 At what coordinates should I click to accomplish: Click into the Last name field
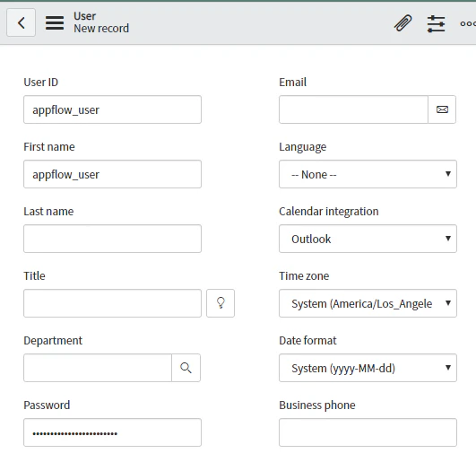tap(112, 239)
